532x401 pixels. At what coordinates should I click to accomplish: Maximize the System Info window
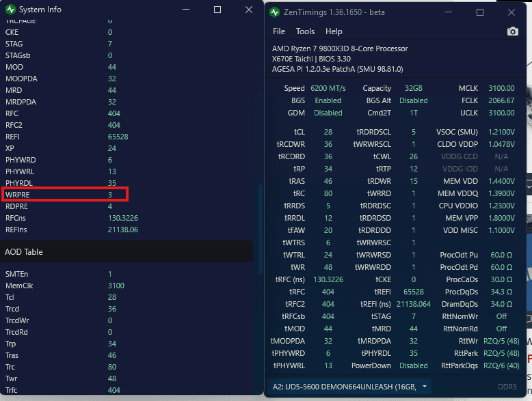(x=217, y=10)
